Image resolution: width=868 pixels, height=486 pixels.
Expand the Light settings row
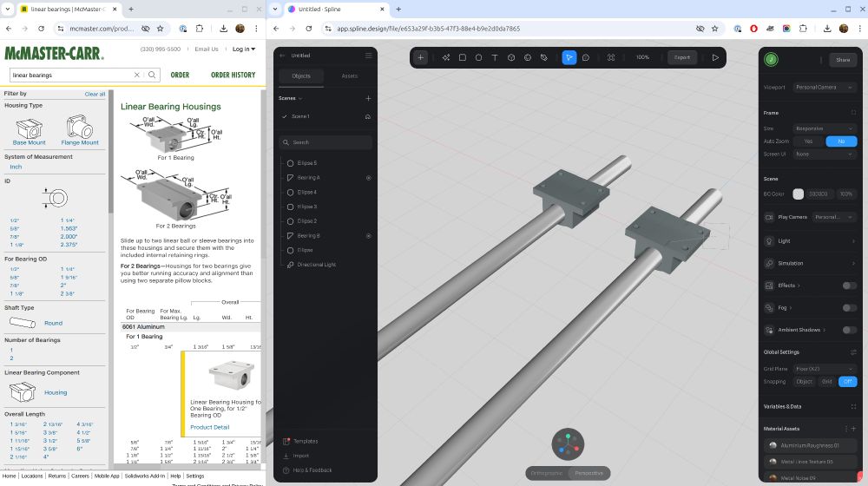[x=810, y=240]
